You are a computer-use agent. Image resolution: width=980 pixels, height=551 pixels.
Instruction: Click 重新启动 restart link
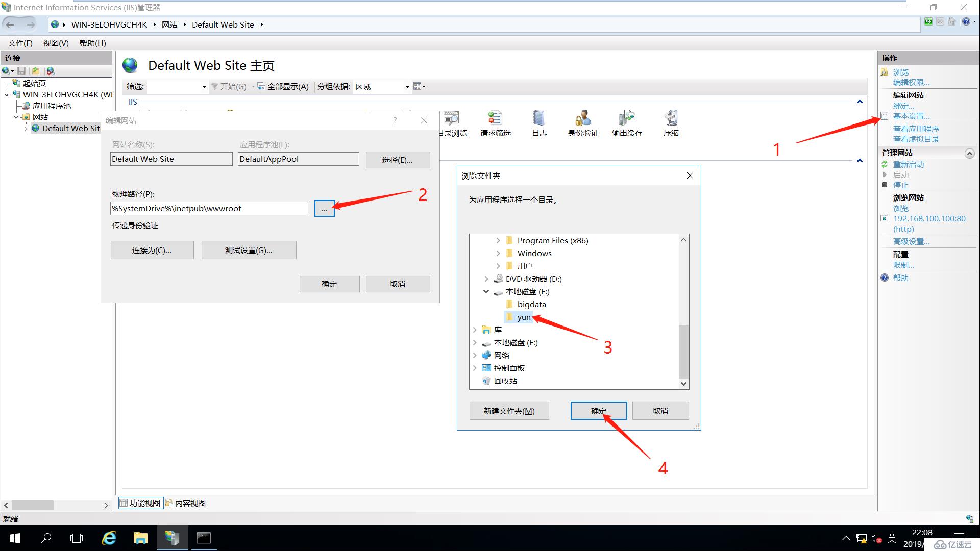[x=909, y=165]
